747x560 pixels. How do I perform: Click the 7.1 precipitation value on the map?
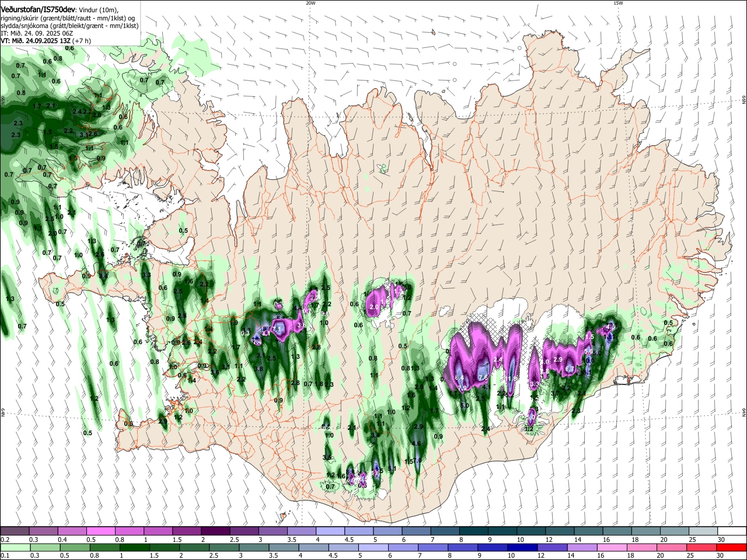[x=278, y=329]
